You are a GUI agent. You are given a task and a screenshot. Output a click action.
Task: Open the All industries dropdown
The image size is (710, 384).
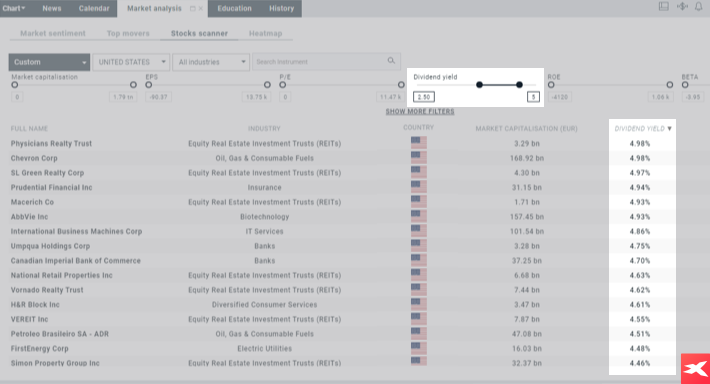[211, 62]
